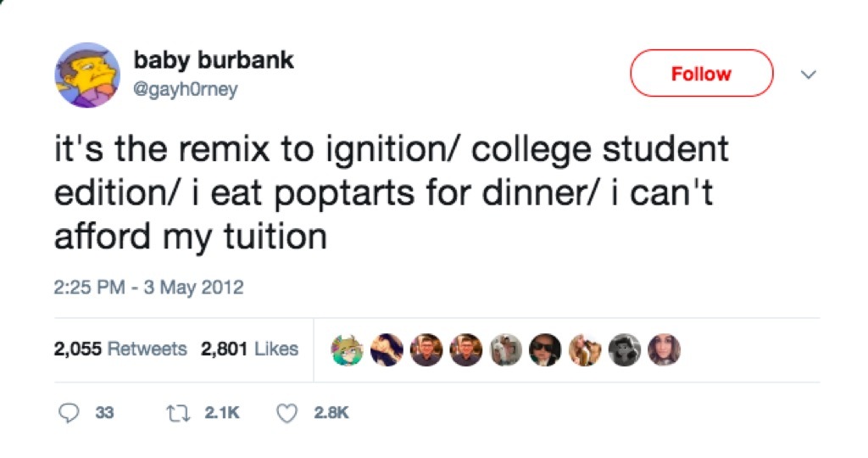Click the liker avatar wearing dark sunglasses
This screenshot has width=868, height=458.
click(x=543, y=349)
